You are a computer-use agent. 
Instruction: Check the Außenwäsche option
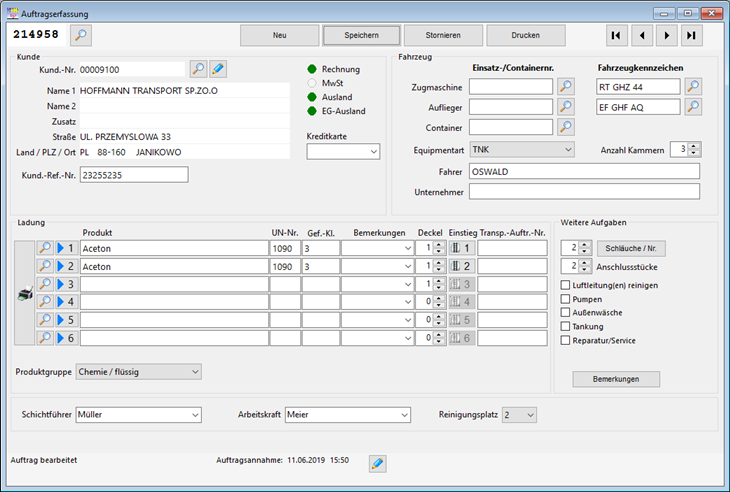tap(567, 313)
